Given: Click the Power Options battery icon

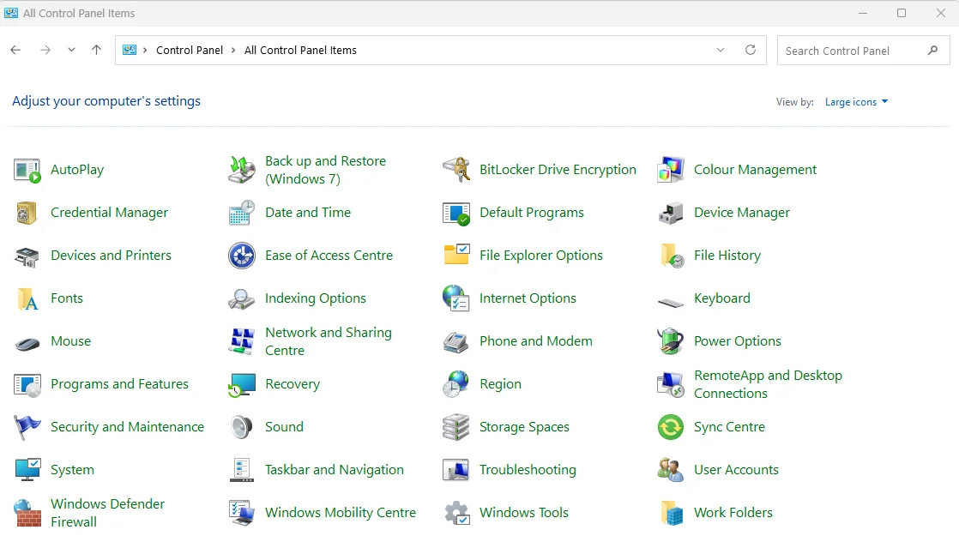Looking at the screenshot, I should pos(670,341).
